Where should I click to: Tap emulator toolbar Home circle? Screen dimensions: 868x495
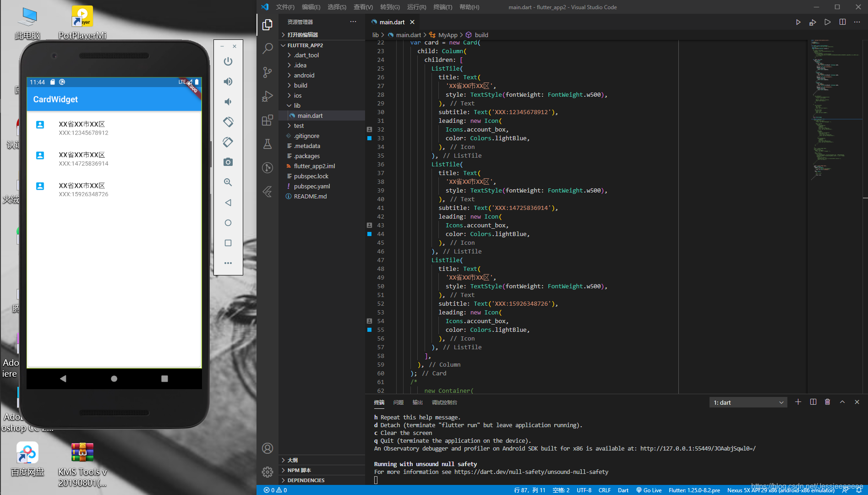click(228, 223)
